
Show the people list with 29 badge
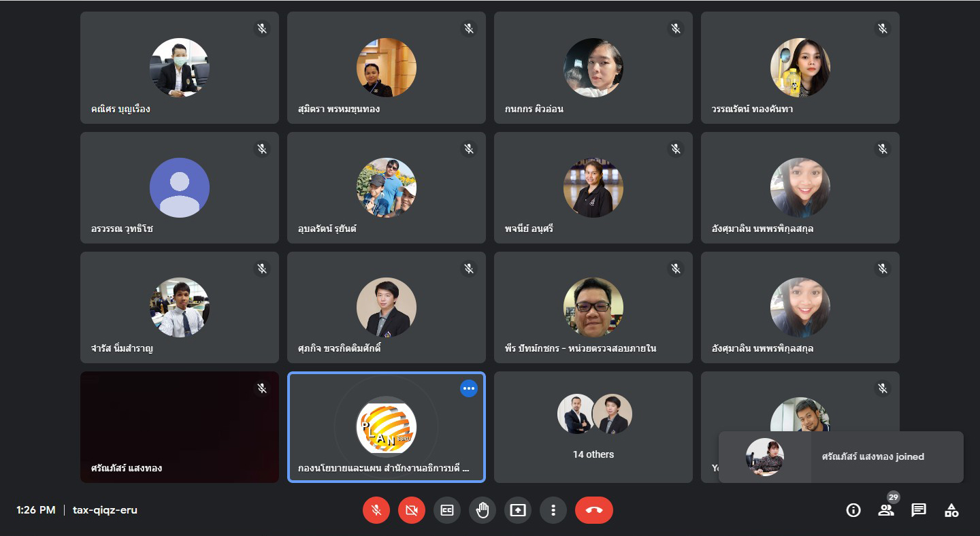(886, 510)
